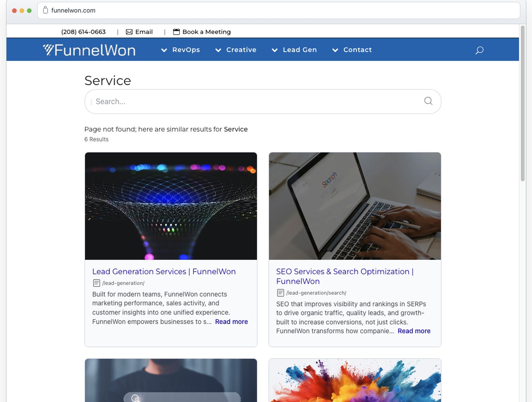Click the lock icon in the address bar
The image size is (532, 402).
pyautogui.click(x=46, y=10)
